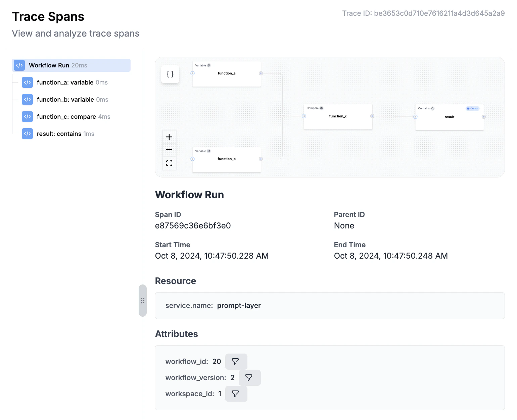This screenshot has width=517, height=420.
Task: Click the code icon beside result: contains
Action: 28,134
